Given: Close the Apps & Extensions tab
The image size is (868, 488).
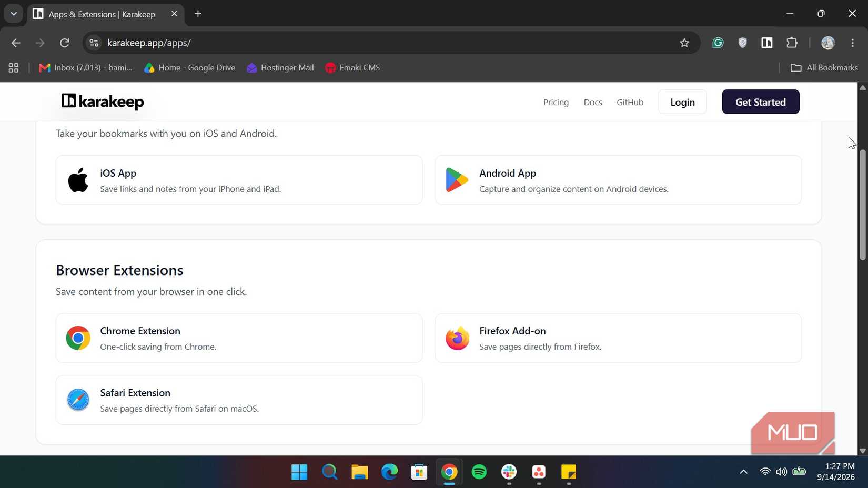Looking at the screenshot, I should click(174, 14).
